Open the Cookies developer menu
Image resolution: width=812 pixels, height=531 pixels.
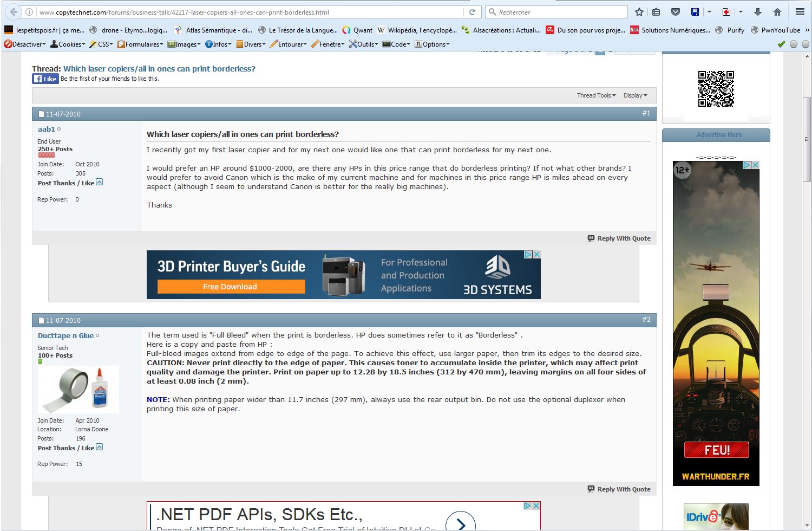point(68,44)
